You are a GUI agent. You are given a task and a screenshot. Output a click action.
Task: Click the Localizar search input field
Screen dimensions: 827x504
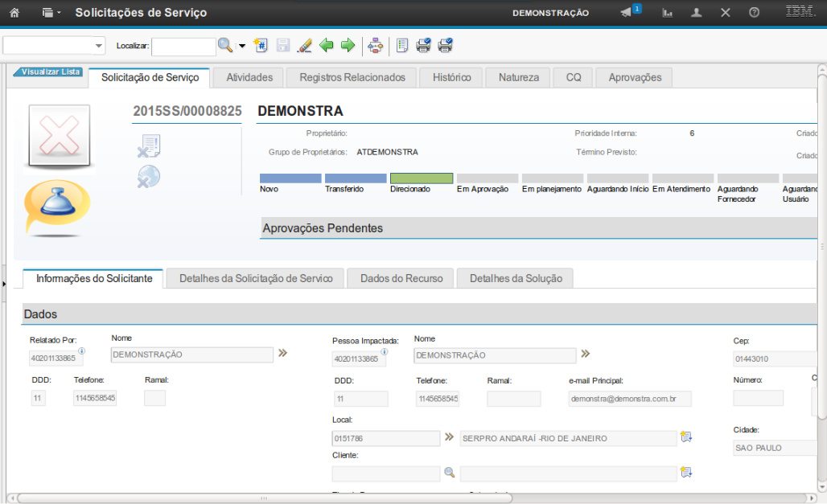(183, 47)
